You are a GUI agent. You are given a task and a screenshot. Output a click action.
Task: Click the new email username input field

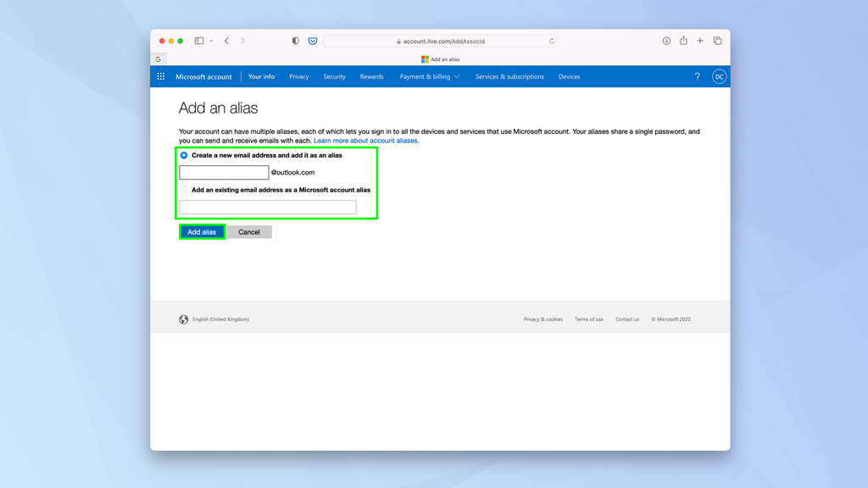[222, 172]
